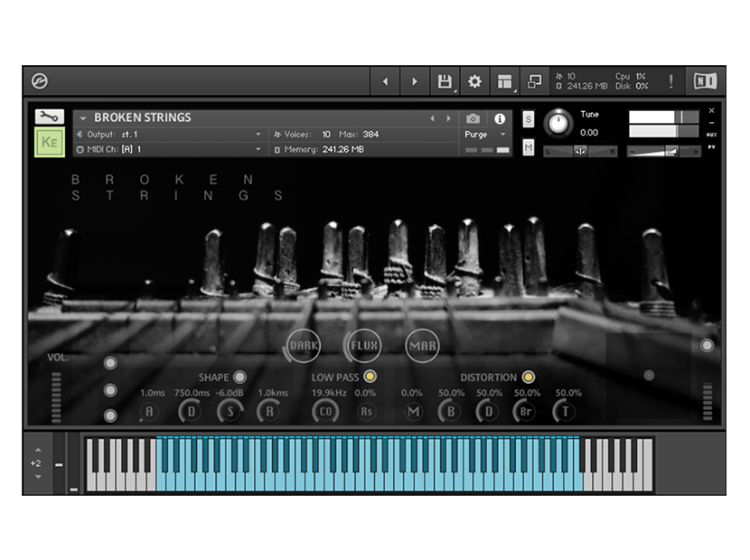Click the pitch bend wheel strip beside keyboard
Screen dimensions: 750x560
coord(59,463)
